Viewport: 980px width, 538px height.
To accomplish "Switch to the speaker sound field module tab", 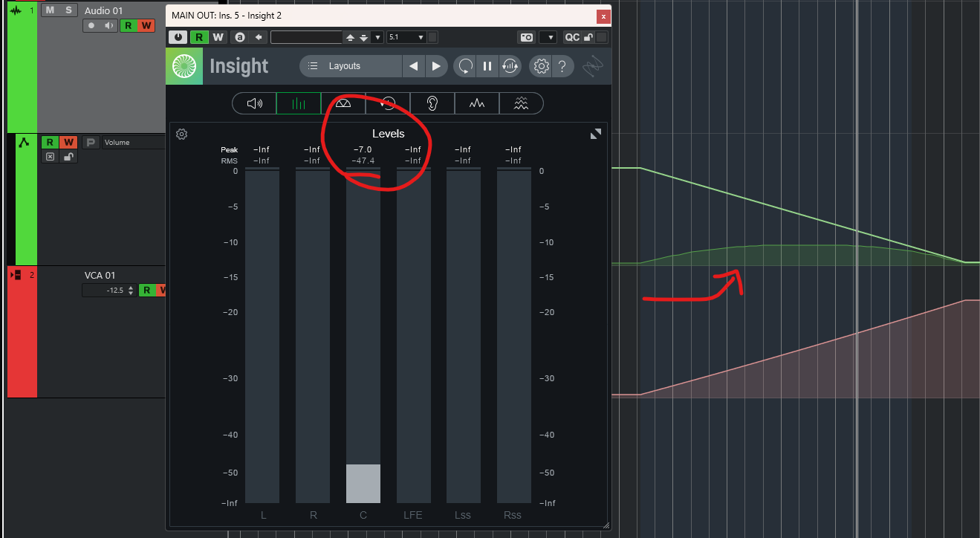I will tap(255, 103).
